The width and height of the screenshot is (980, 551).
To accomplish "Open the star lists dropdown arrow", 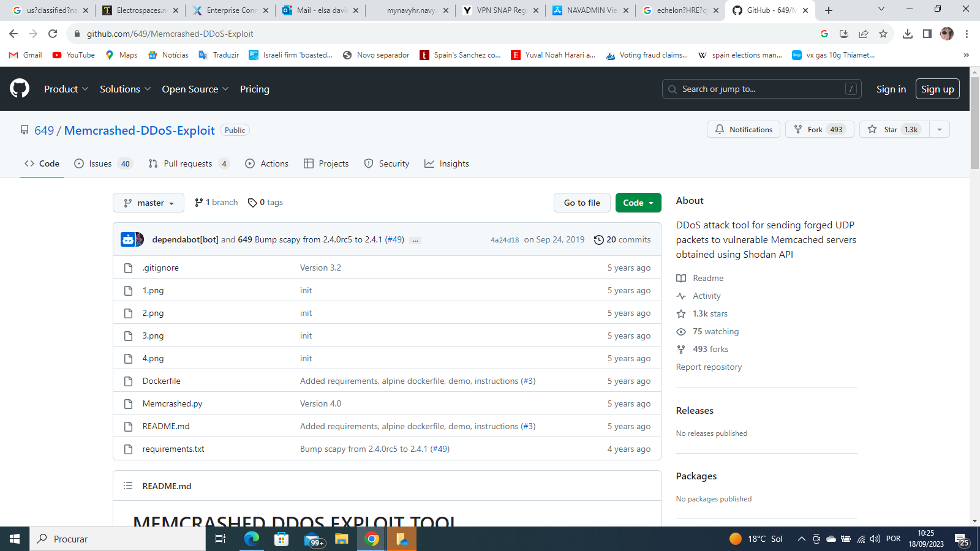I will [x=940, y=129].
